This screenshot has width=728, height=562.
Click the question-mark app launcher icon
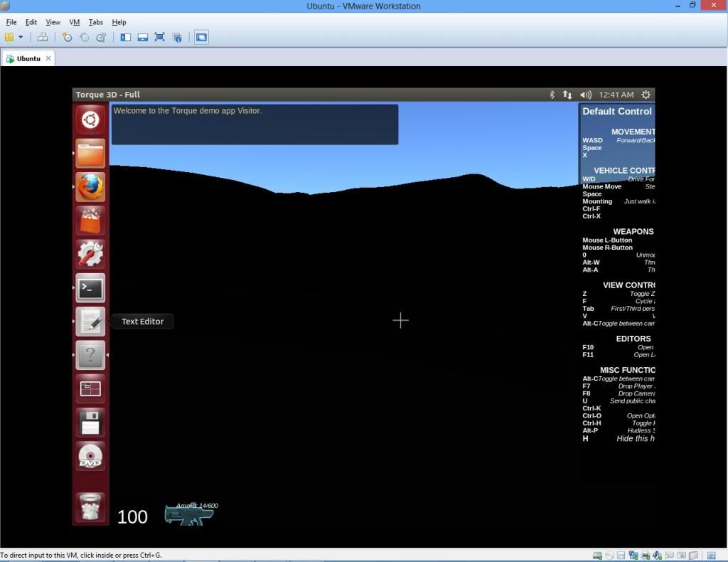pos(90,355)
